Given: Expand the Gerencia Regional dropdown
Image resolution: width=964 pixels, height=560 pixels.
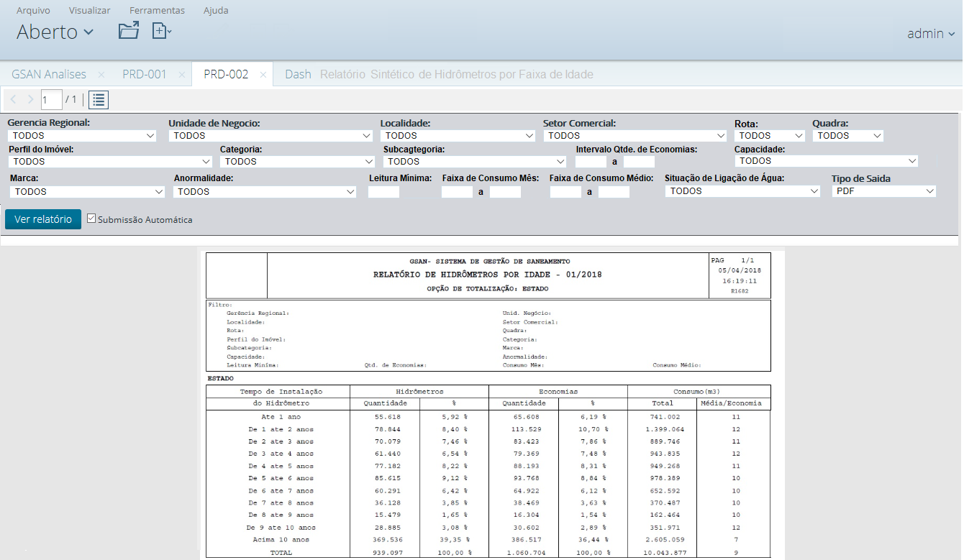Looking at the screenshot, I should [82, 136].
